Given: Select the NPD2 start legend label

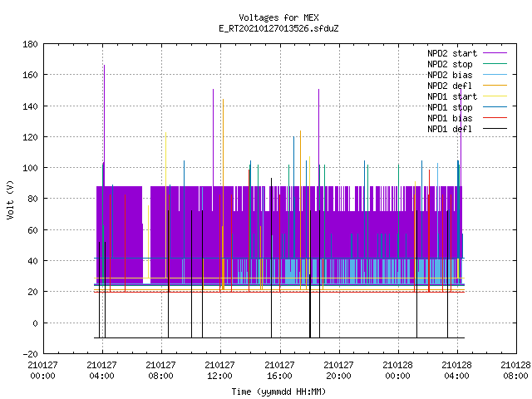Looking at the screenshot, I should coord(452,53).
